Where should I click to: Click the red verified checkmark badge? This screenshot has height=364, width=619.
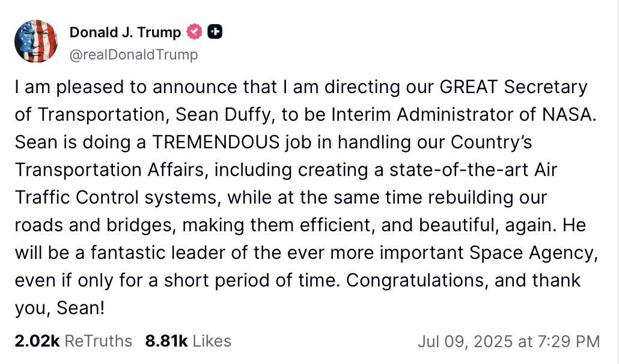194,32
